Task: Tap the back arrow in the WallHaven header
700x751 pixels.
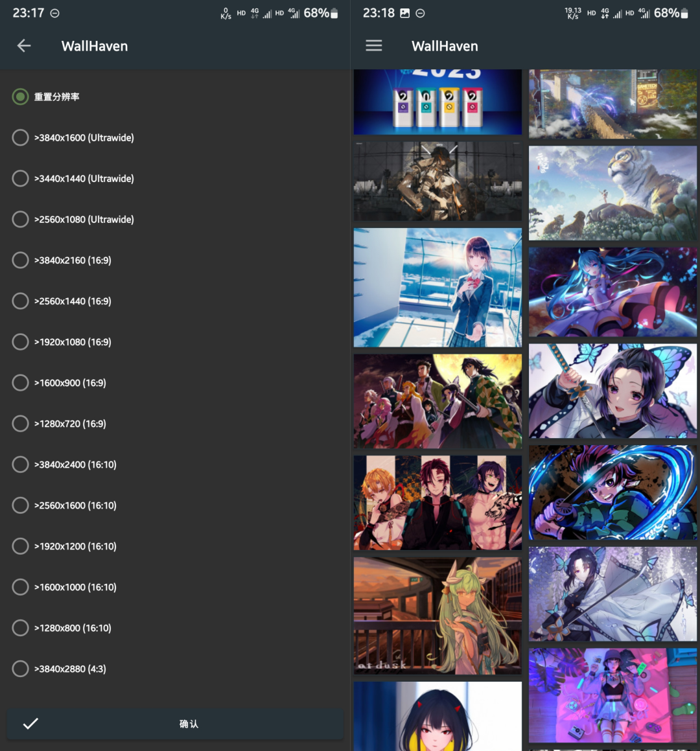Action: [24, 46]
